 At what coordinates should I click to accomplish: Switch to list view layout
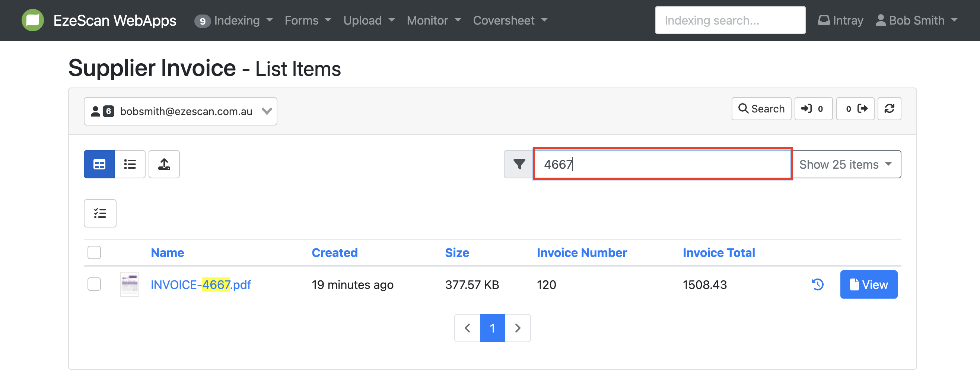pyautogui.click(x=130, y=164)
